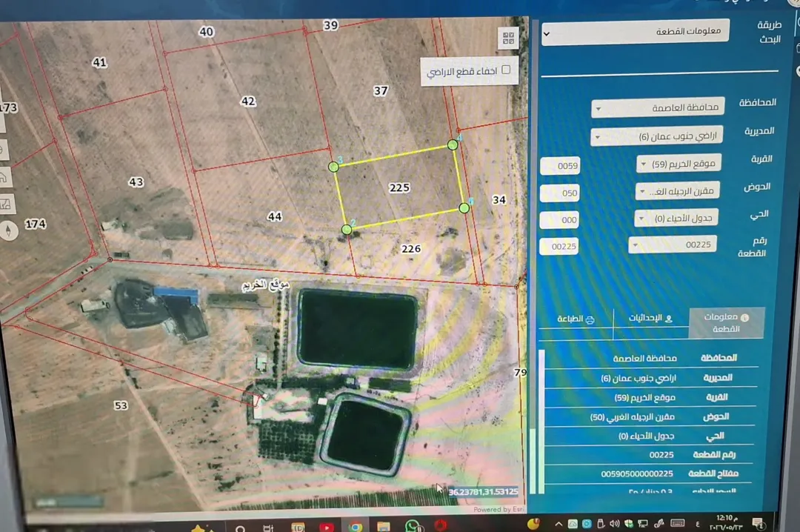Select green parcel vertex marker 4
Image resolution: width=800 pixels, height=532 pixels.
pyautogui.click(x=452, y=145)
